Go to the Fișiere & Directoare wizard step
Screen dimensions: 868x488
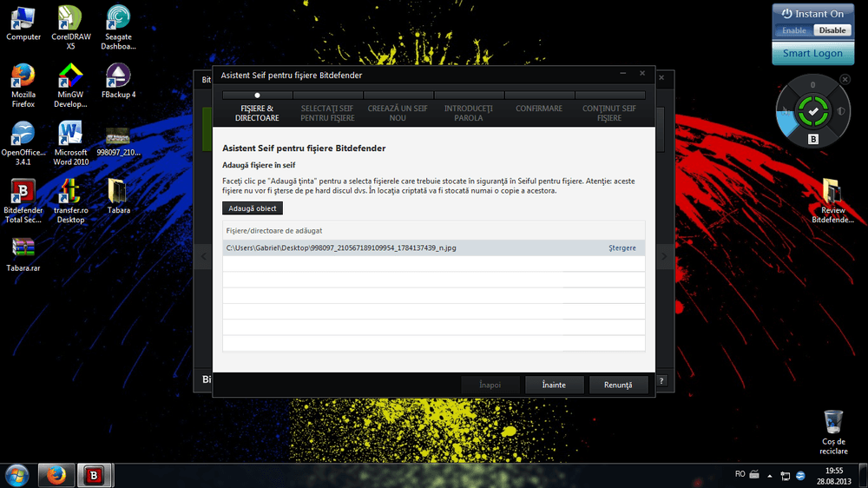(257, 113)
